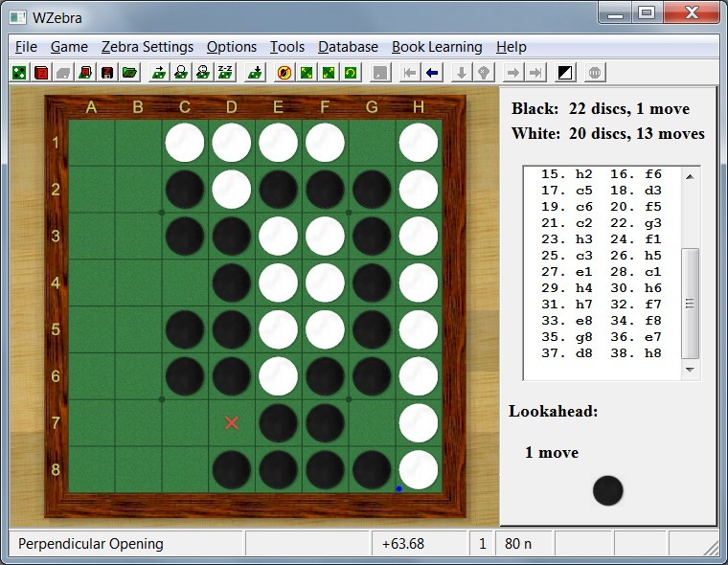Select move 24. f1 in the move list
Image resolution: width=728 pixels, height=565 pixels.
tap(636, 239)
